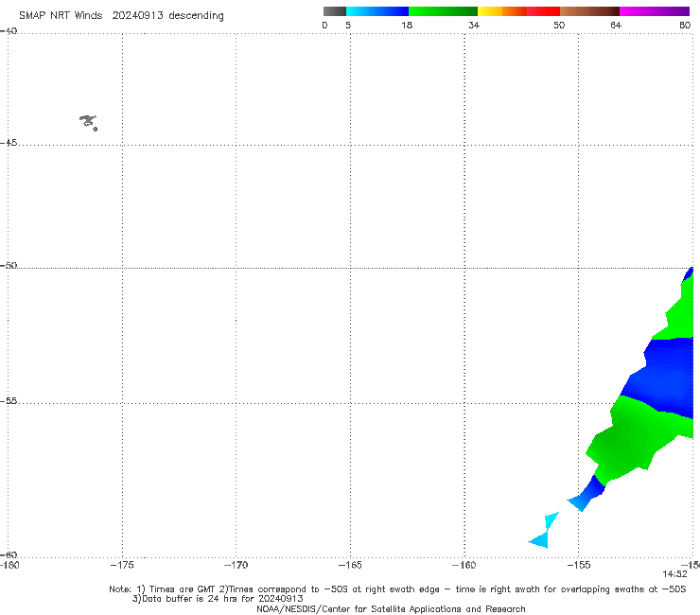Click the longitude label '-175'
Image resolution: width=700 pixels, height=615 pixels.
(122, 565)
